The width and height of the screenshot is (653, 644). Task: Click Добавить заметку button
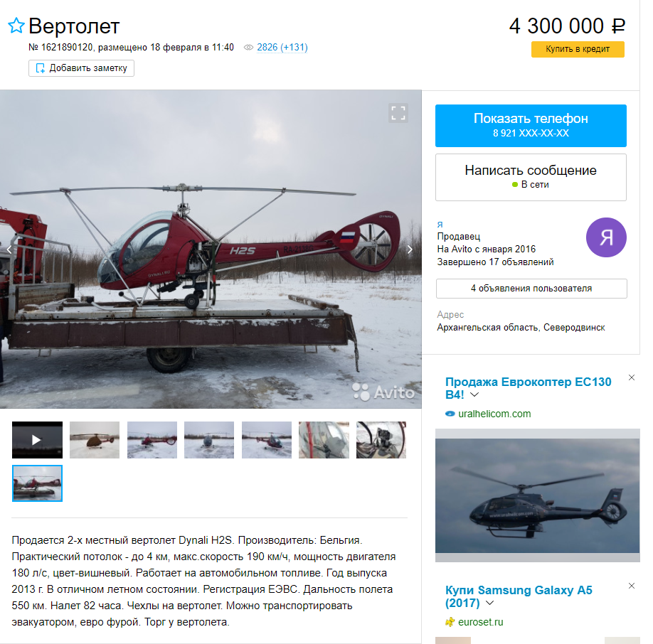[81, 68]
